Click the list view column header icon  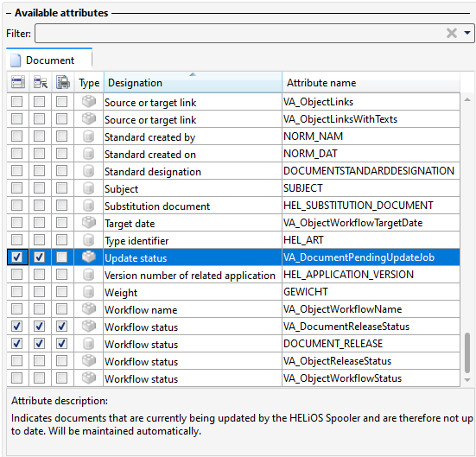18,82
